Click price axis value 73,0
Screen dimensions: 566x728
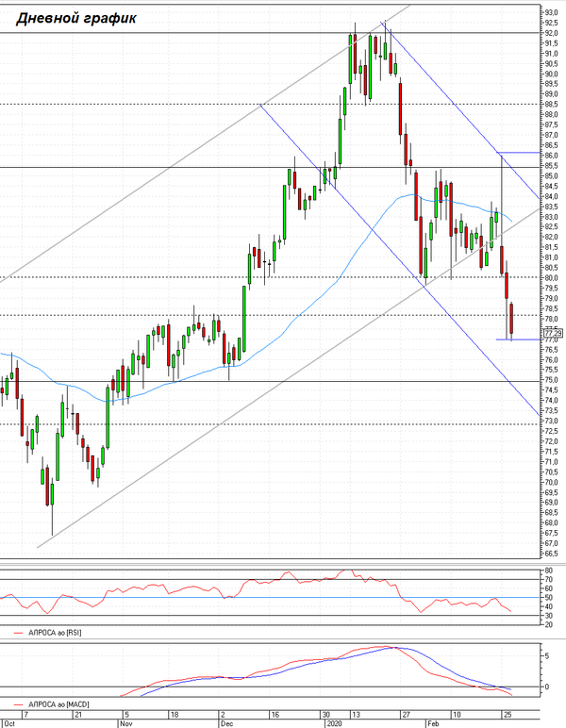point(552,422)
